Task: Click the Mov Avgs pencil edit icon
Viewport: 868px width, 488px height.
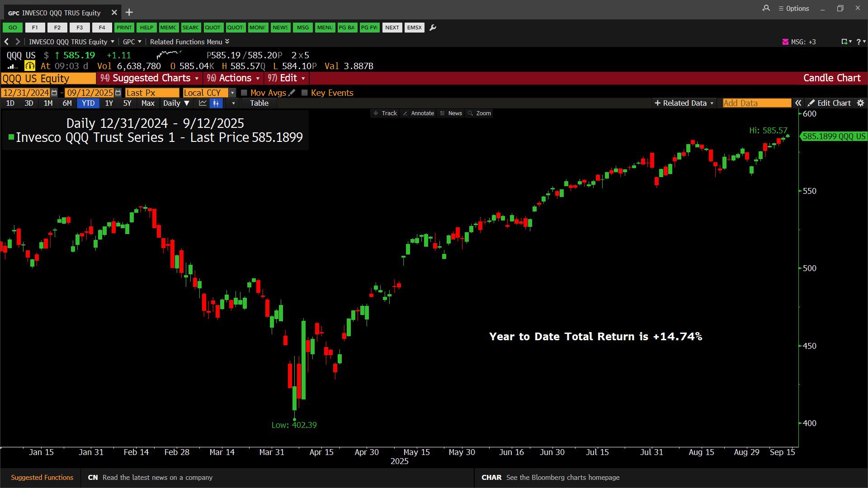Action: pyautogui.click(x=292, y=93)
